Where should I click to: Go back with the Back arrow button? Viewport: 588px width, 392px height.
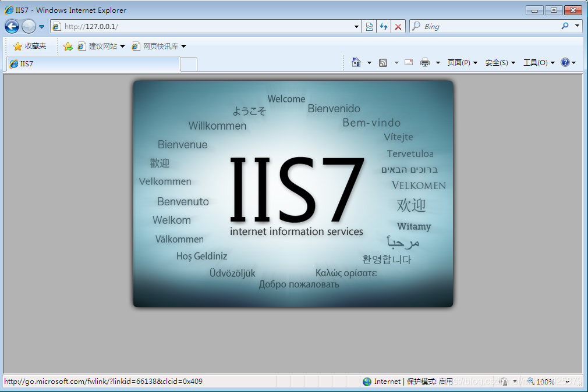pos(12,27)
